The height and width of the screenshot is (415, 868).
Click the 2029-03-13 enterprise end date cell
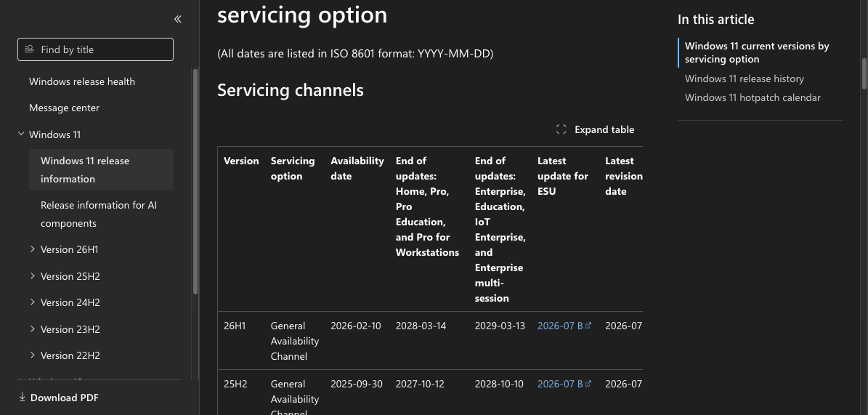500,326
